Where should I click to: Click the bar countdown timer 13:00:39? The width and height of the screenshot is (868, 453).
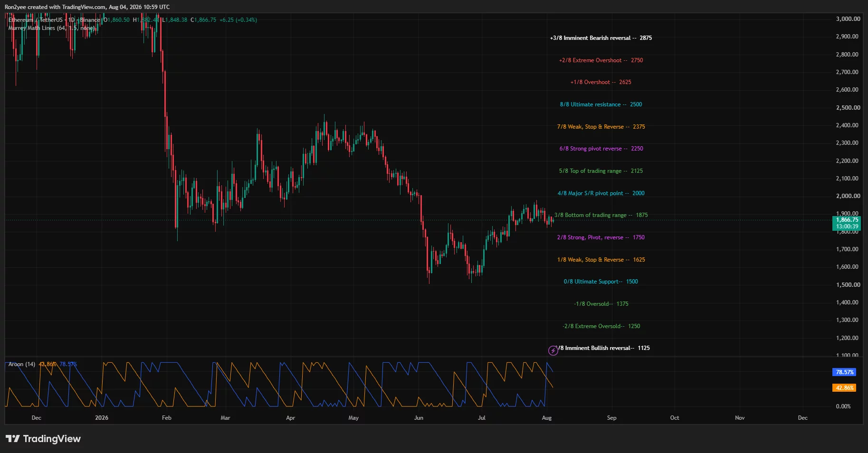[847, 226]
